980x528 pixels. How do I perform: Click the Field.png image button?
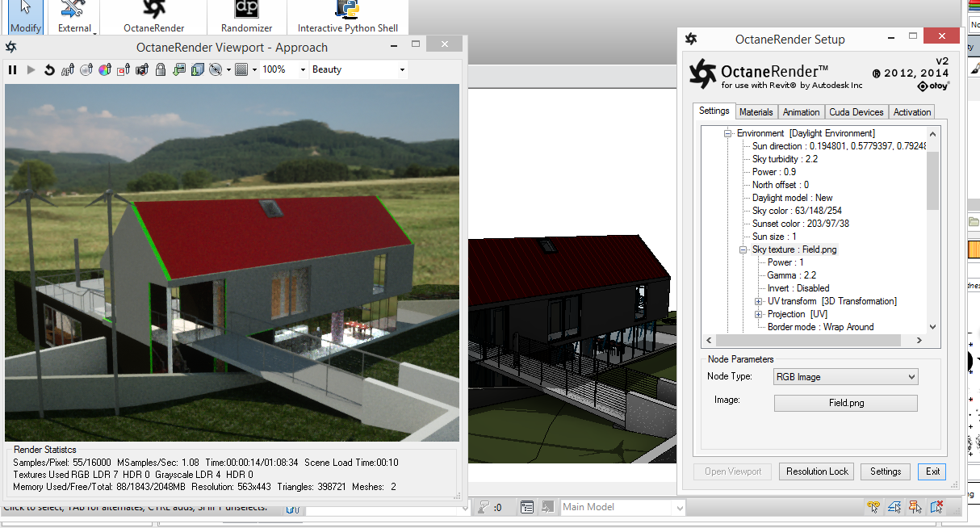point(845,403)
